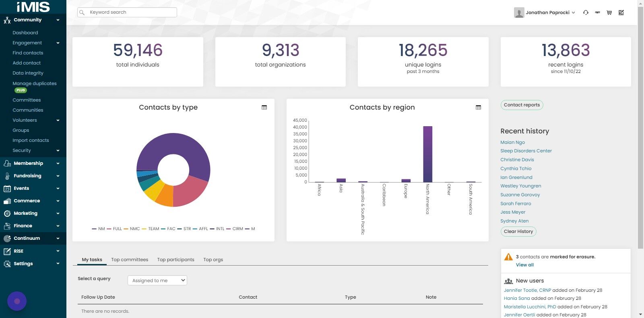Toggle the INTL legend entry
This screenshot has height=318, width=644.
217,229
